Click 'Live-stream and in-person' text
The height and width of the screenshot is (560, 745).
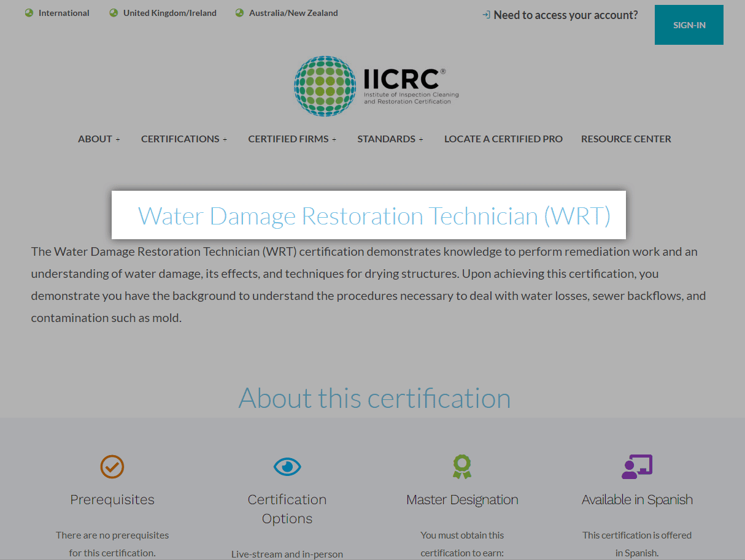coord(287,554)
